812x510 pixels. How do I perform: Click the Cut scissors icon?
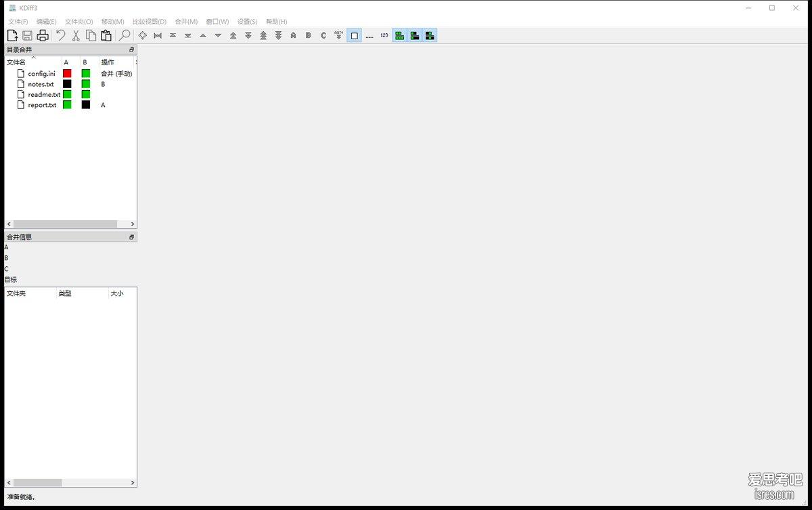(x=76, y=35)
